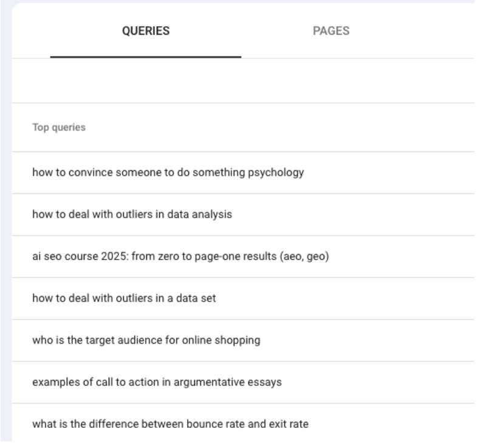The height and width of the screenshot is (448, 478).
Task: Click the query containing 'in a data set'
Action: 130,298
